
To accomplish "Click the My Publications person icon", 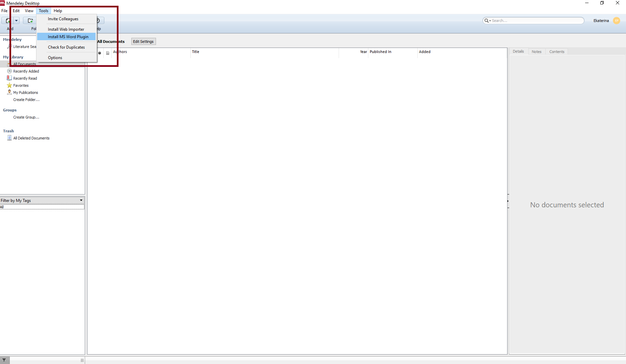I will 9,92.
